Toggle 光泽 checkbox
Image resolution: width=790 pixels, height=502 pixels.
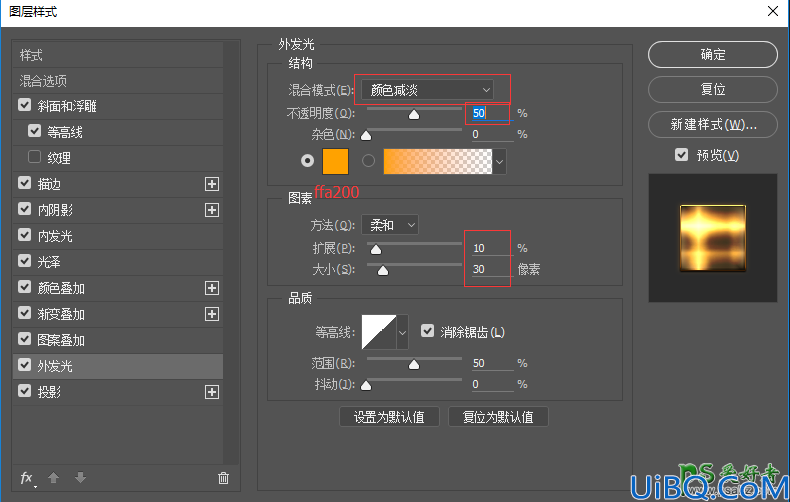click(25, 261)
